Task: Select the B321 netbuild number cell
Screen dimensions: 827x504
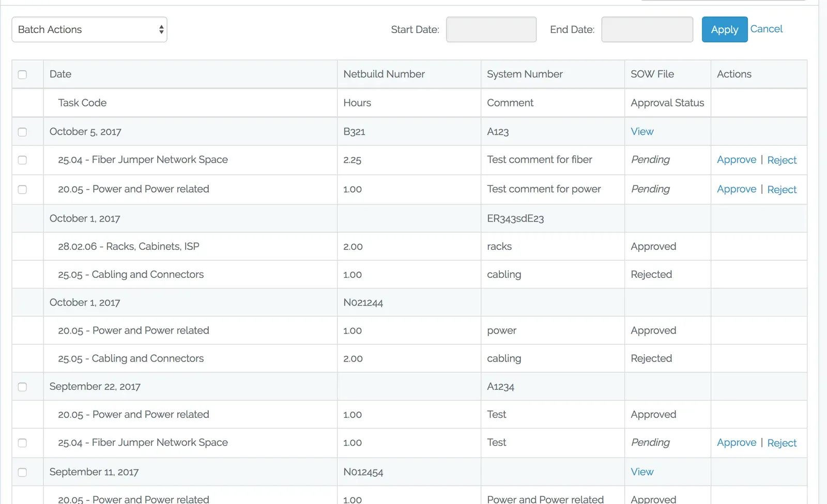Action: point(409,132)
